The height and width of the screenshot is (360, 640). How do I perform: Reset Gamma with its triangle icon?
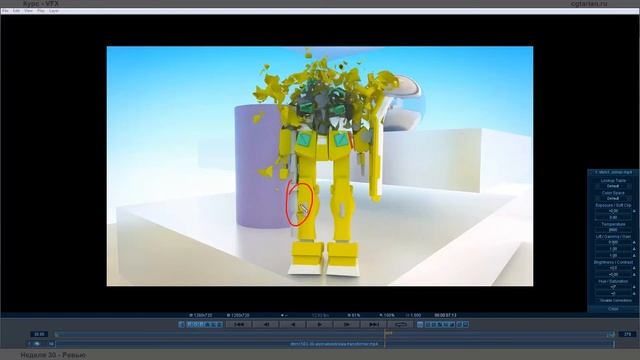coord(634,249)
